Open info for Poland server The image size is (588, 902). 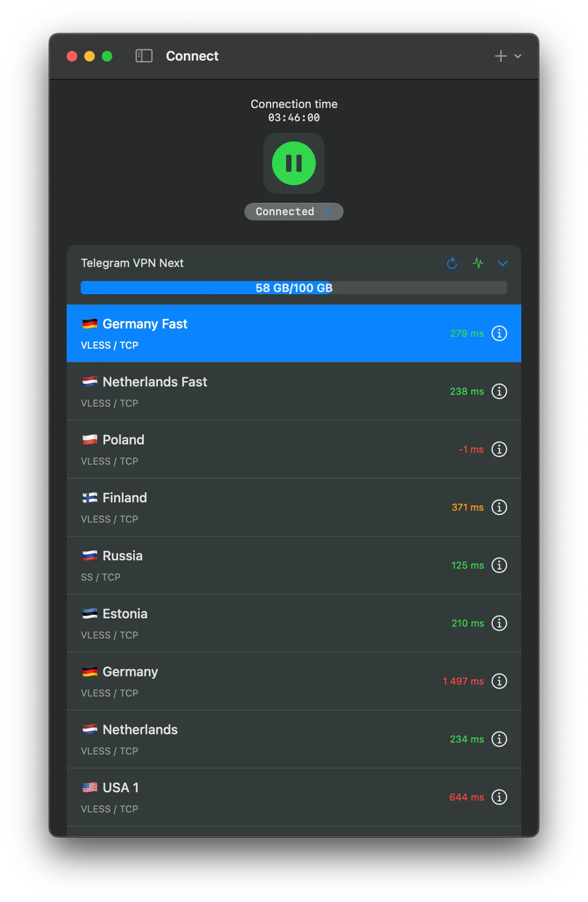(x=499, y=449)
